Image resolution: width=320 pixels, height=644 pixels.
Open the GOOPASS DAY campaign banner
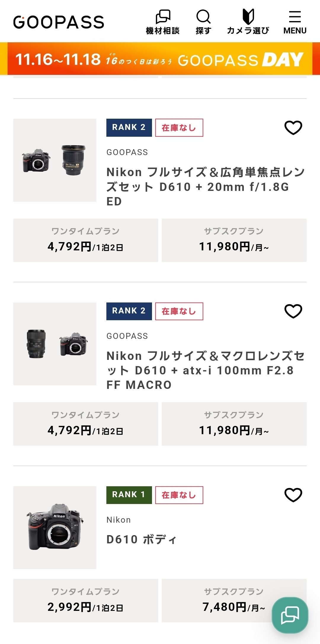160,59
